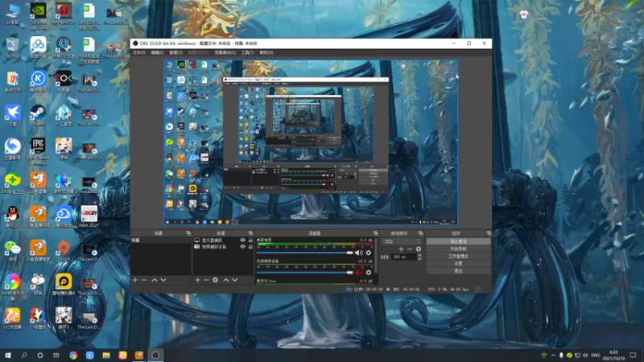Open the notification center in the taskbar
This screenshot has height=362, width=644.
coord(633,355)
